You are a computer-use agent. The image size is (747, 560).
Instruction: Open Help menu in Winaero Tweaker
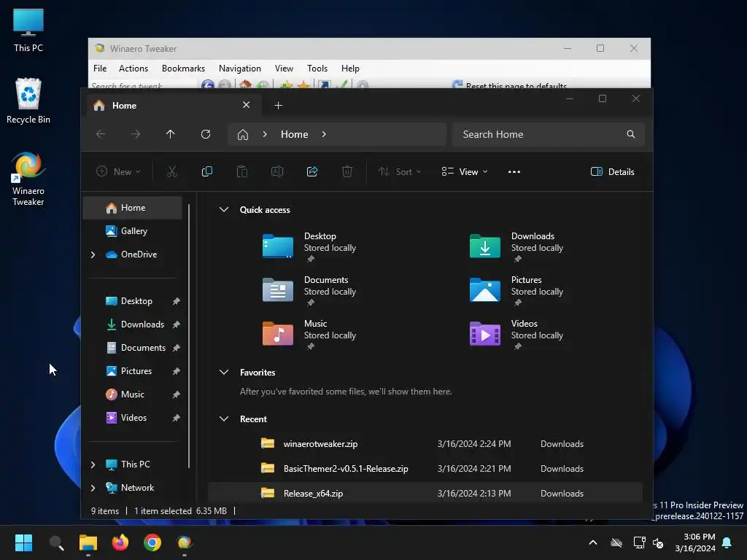(350, 69)
